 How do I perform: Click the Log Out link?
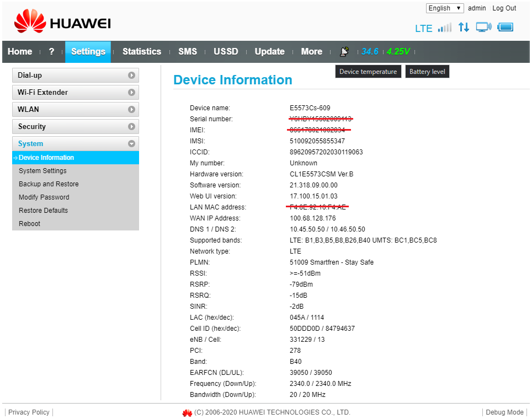504,8
